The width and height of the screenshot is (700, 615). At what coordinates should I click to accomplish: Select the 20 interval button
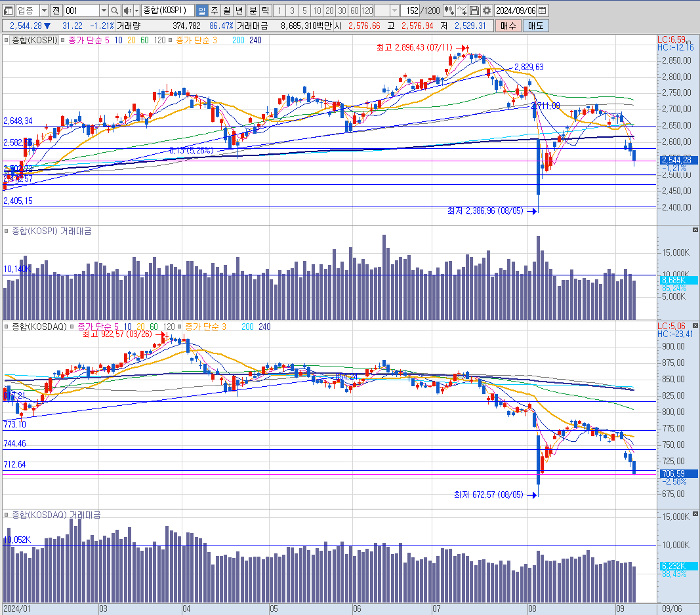[329, 10]
